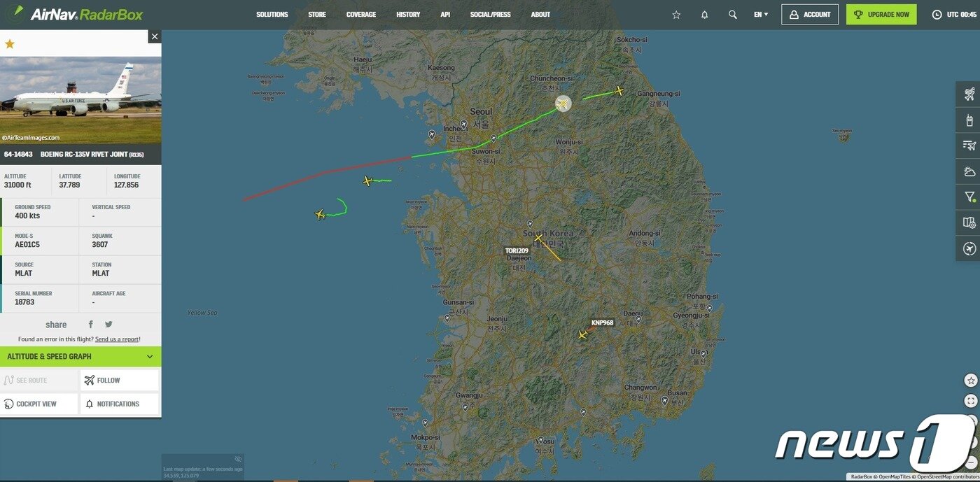
Task: Open flight list icon with plane
Action: click(x=969, y=146)
